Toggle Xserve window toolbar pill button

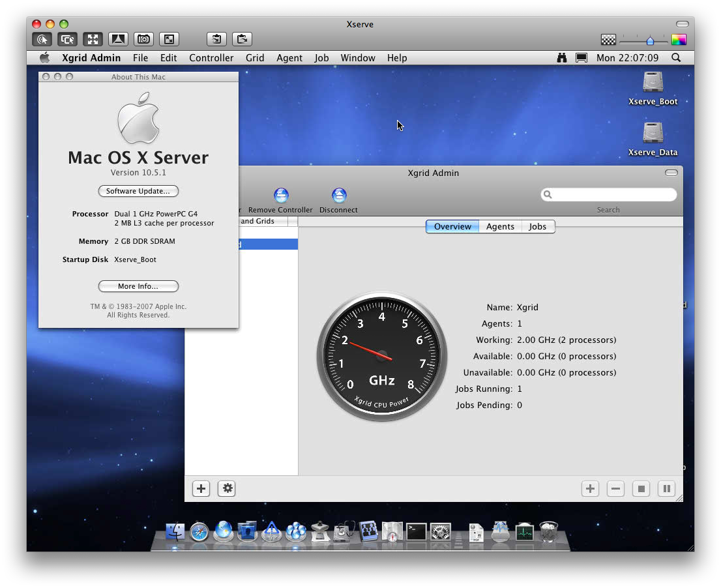[683, 24]
